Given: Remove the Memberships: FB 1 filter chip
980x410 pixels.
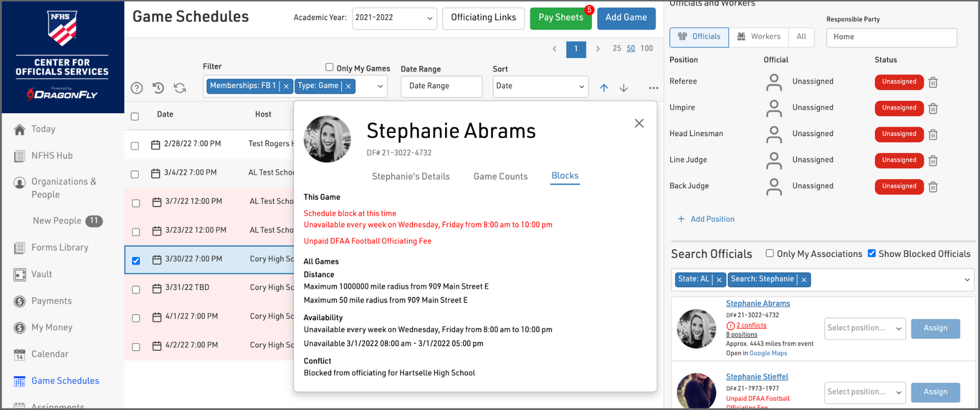Looking at the screenshot, I should click(x=286, y=86).
